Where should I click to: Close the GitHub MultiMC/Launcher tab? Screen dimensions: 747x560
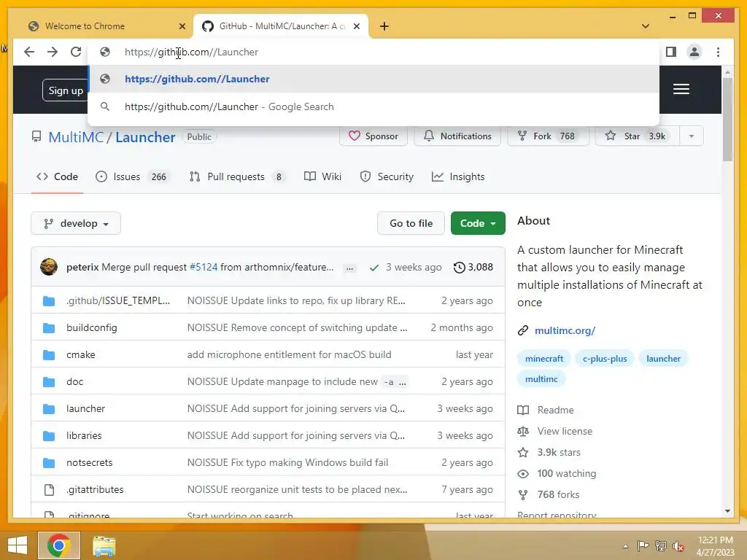[x=356, y=26]
